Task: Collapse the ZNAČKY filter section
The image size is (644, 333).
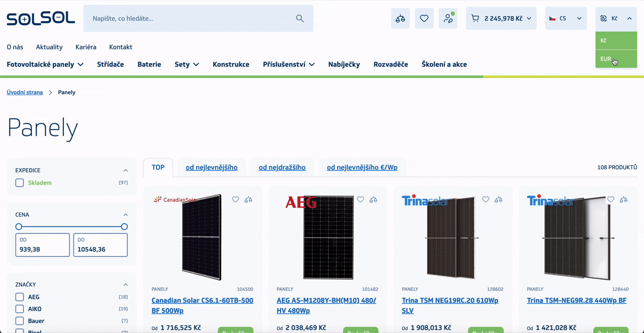Action: (126, 285)
